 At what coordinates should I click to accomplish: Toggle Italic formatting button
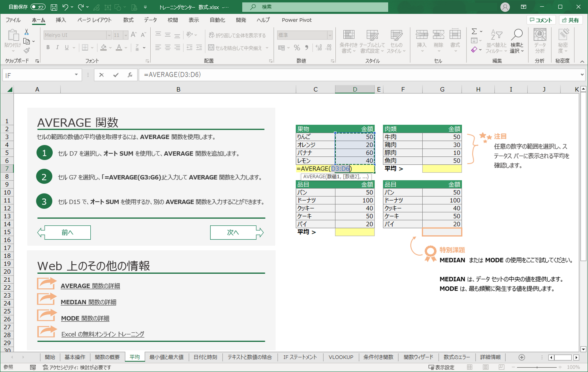(57, 48)
